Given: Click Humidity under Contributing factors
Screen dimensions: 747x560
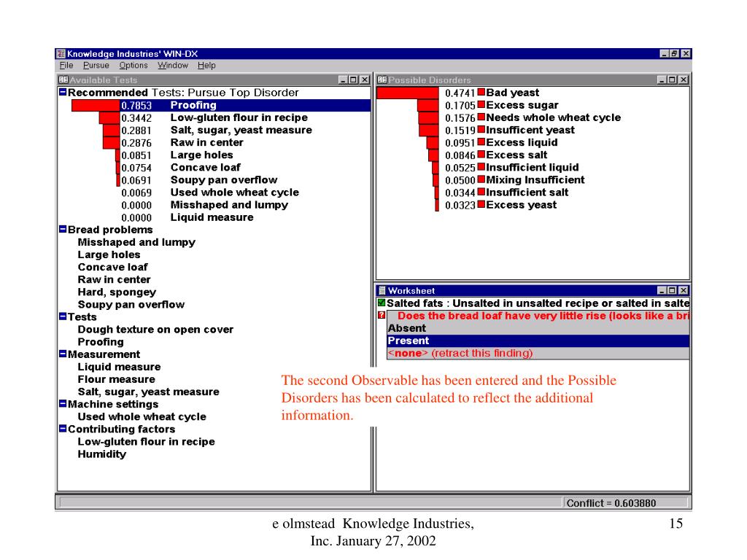Looking at the screenshot, I should 102,454.
